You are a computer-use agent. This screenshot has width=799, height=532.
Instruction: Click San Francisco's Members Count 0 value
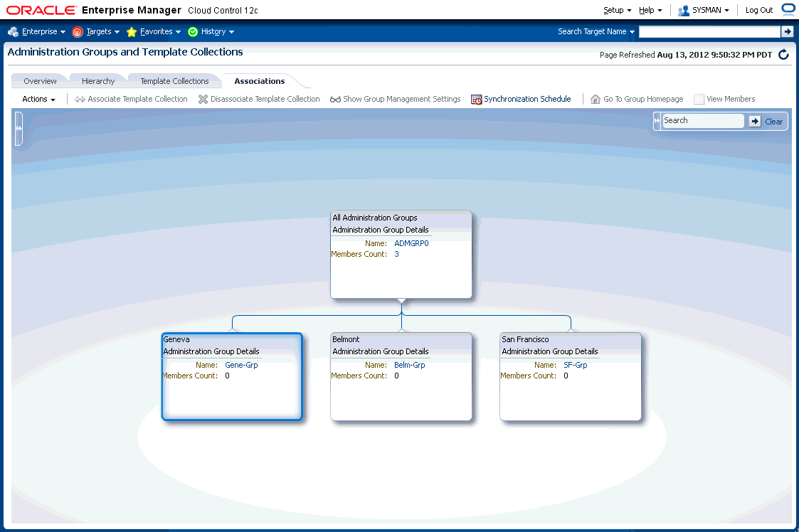pyautogui.click(x=566, y=376)
